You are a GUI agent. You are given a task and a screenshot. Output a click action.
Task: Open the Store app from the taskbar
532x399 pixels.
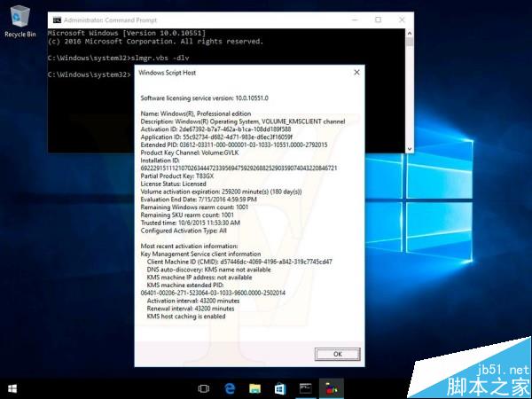tap(280, 388)
